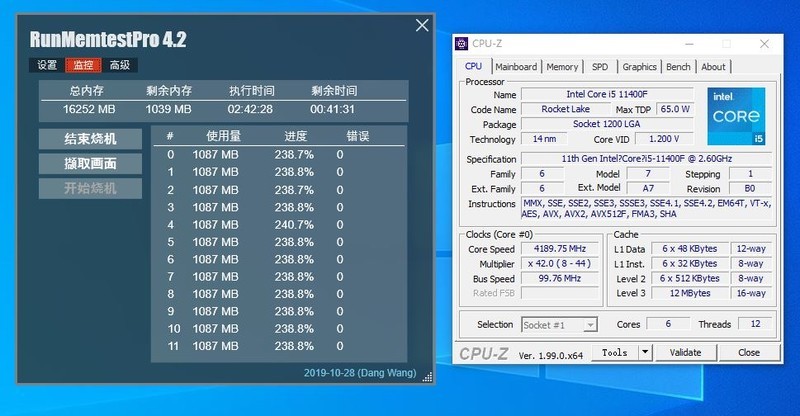Viewport: 800px width, 416px height.
Task: Click the Cores value 6
Action: pos(668,324)
